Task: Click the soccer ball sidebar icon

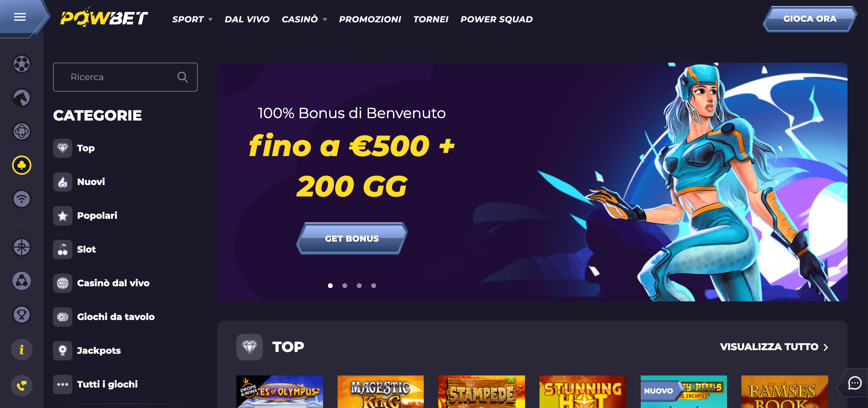Action: (x=22, y=64)
